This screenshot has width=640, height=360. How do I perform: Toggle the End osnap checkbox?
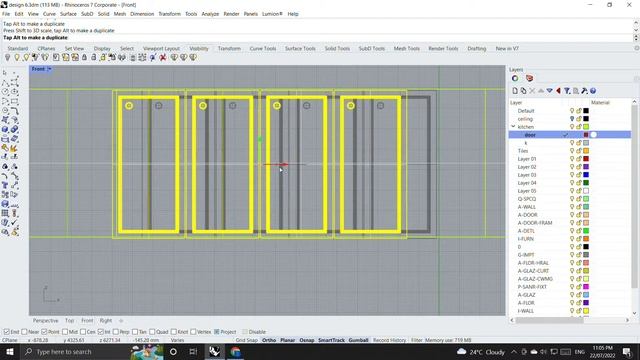(x=7, y=332)
